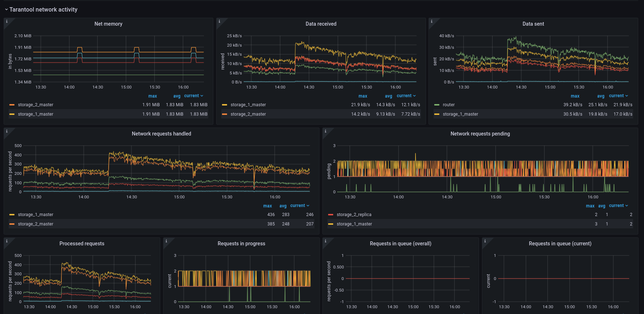Sort Network requests handled legend by max
644x314 pixels.
pos(267,206)
